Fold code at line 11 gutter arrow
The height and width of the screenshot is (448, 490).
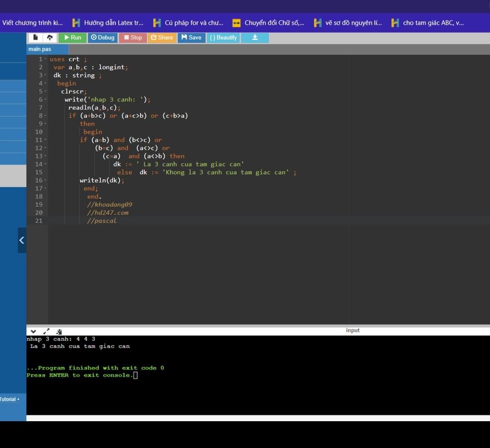tap(45, 140)
